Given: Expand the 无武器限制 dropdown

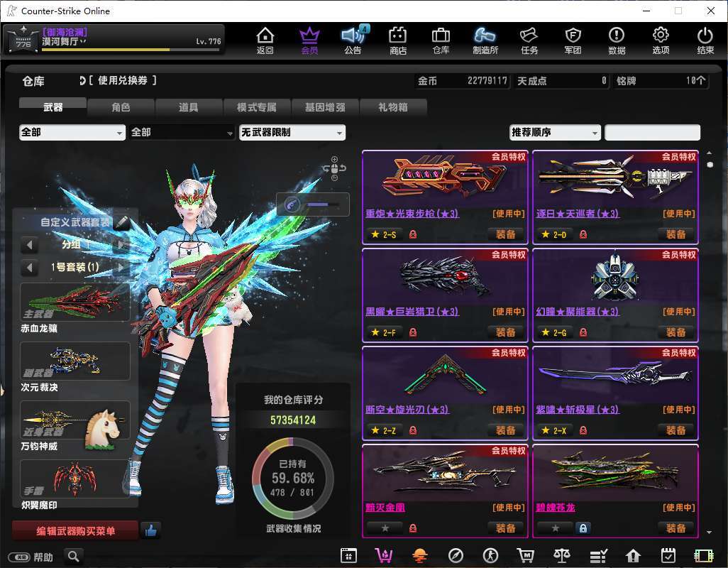Looking at the screenshot, I should point(292,133).
